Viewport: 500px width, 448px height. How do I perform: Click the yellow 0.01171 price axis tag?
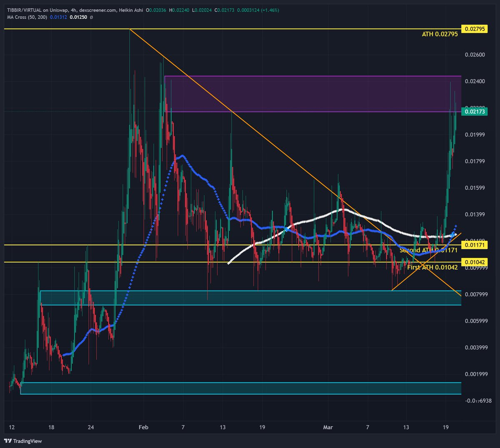(x=475, y=245)
